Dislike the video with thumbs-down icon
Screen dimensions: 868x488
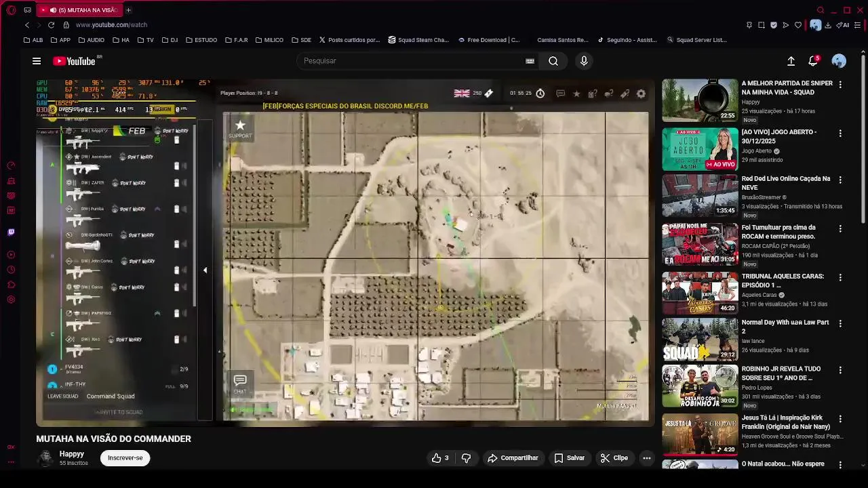pos(466,458)
